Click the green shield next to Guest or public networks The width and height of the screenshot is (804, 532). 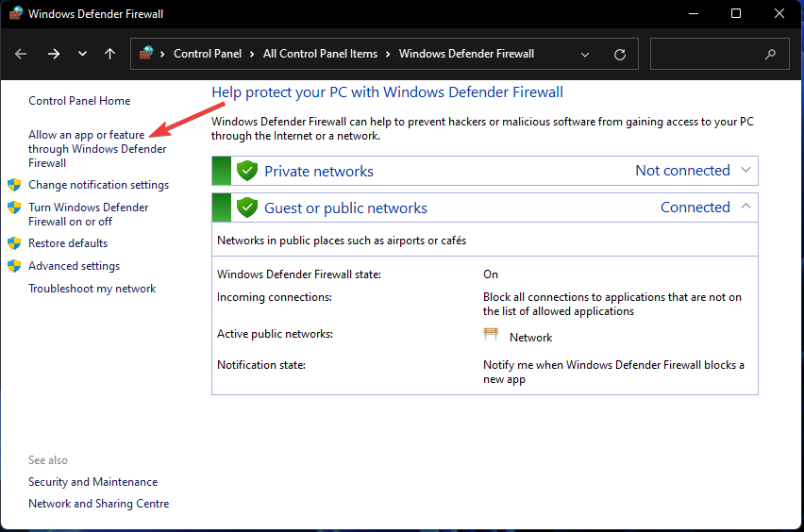point(247,208)
